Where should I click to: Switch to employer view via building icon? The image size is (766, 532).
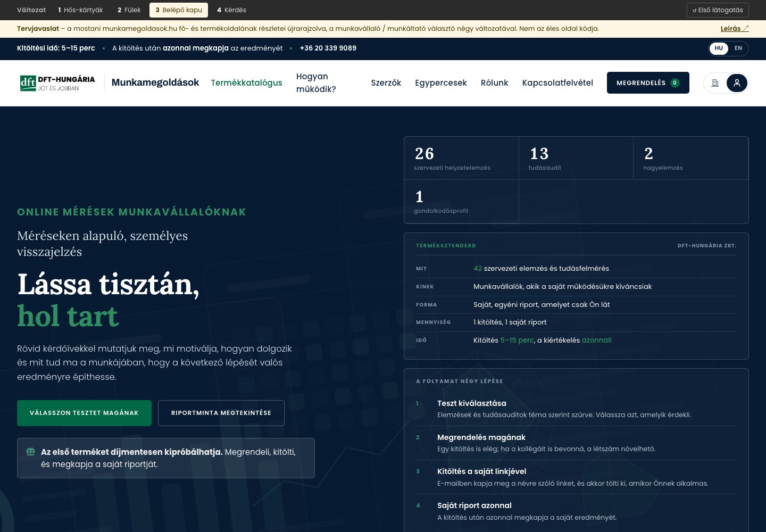[x=715, y=83]
